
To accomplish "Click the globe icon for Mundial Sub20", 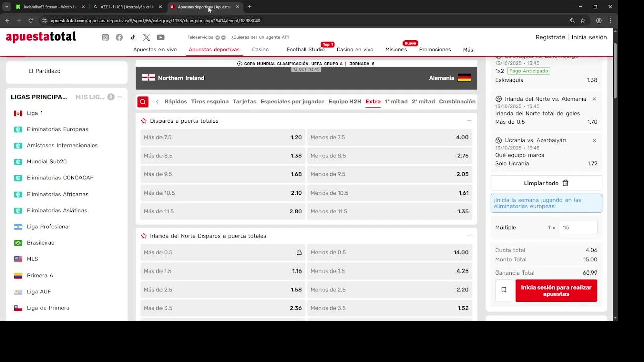I will 18,162.
